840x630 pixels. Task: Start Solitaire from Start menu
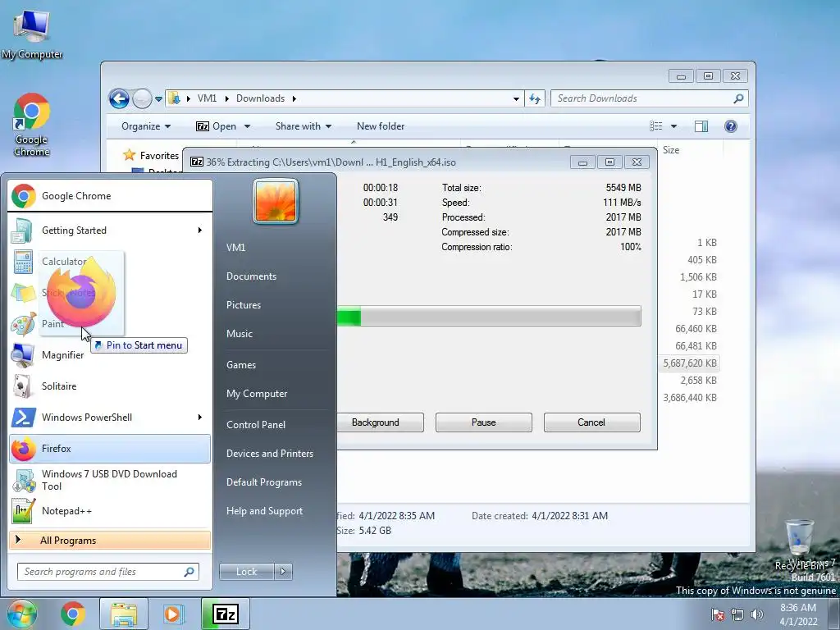point(110,386)
